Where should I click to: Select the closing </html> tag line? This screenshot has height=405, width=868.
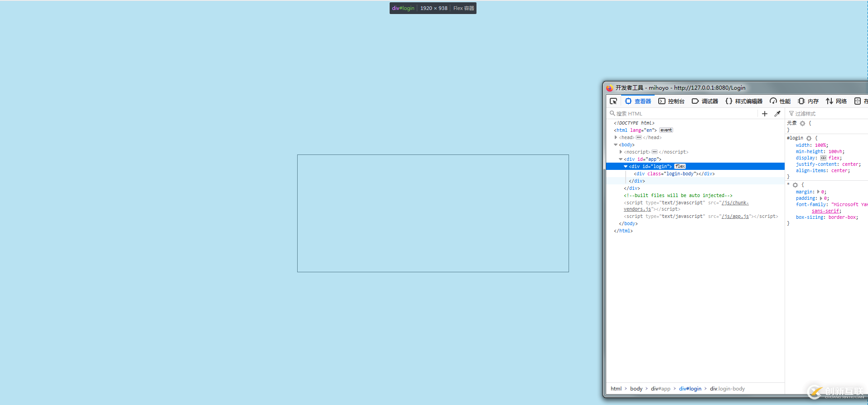pyautogui.click(x=623, y=231)
